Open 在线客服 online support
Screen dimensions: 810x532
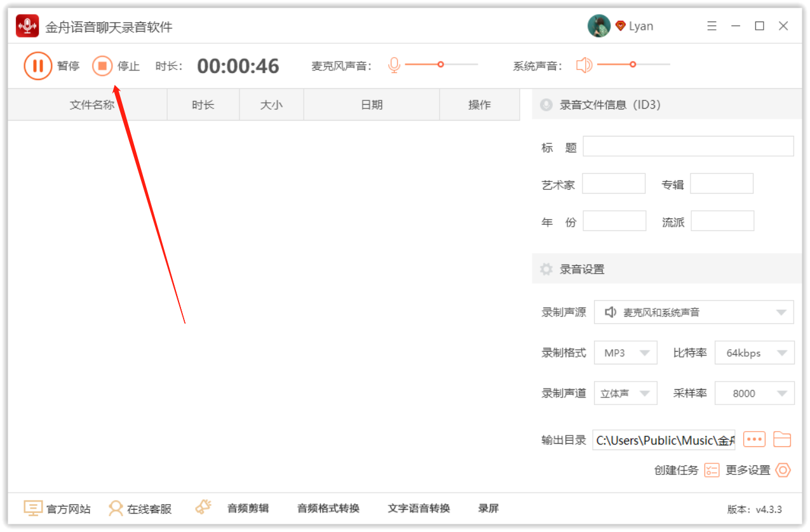(x=149, y=509)
